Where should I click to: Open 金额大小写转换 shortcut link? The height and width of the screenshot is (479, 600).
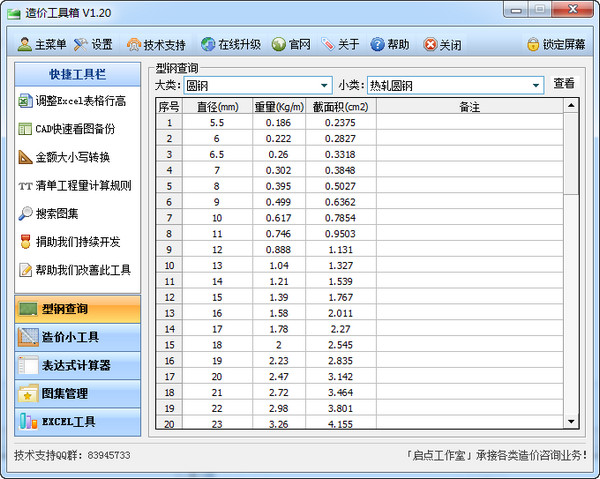click(73, 157)
